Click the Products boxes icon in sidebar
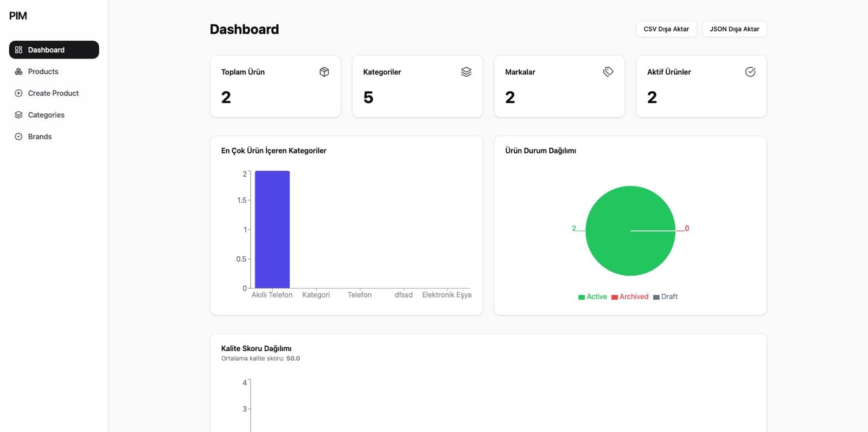The image size is (868, 432). coord(18,72)
